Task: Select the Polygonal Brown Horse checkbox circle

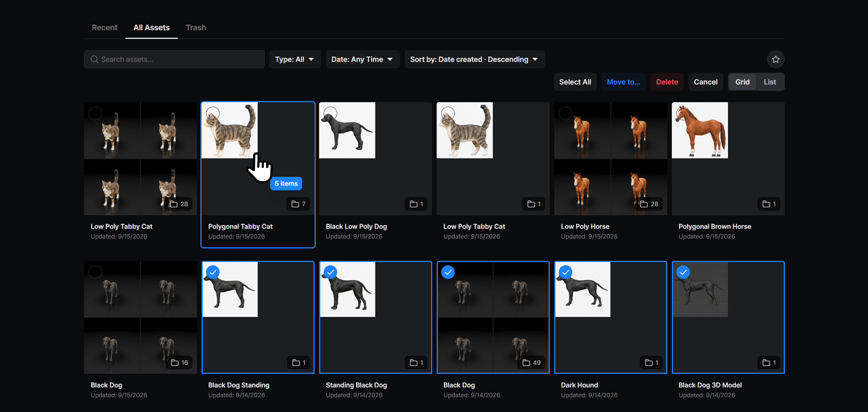Action: (683, 114)
